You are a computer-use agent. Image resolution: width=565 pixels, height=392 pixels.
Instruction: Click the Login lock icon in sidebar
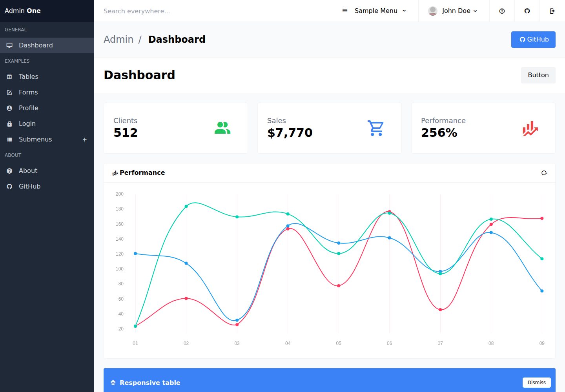(x=9, y=124)
